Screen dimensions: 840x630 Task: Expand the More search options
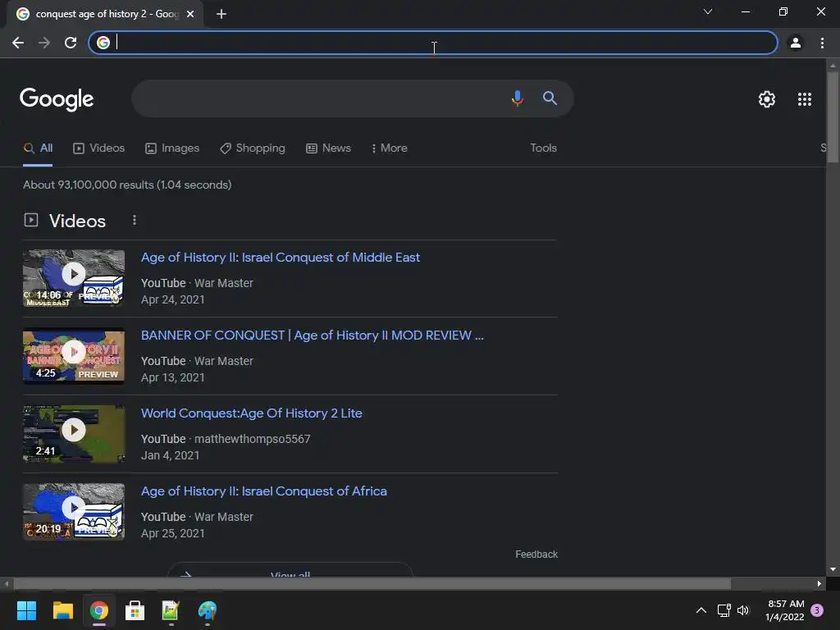390,148
